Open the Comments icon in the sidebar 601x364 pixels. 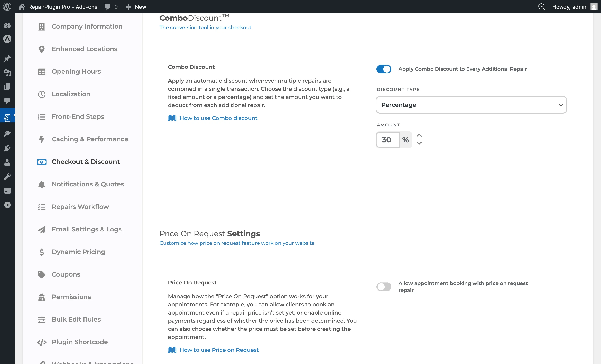[x=7, y=101]
